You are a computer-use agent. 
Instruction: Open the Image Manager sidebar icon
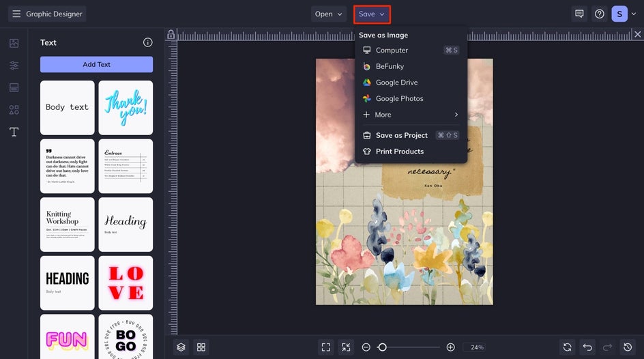[14, 43]
